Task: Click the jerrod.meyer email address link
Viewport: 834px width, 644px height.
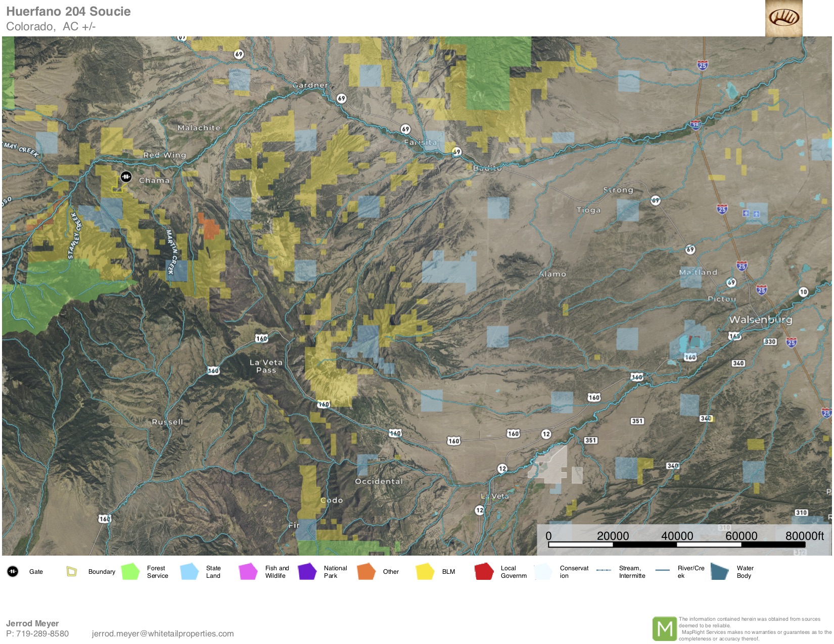Action: [163, 633]
